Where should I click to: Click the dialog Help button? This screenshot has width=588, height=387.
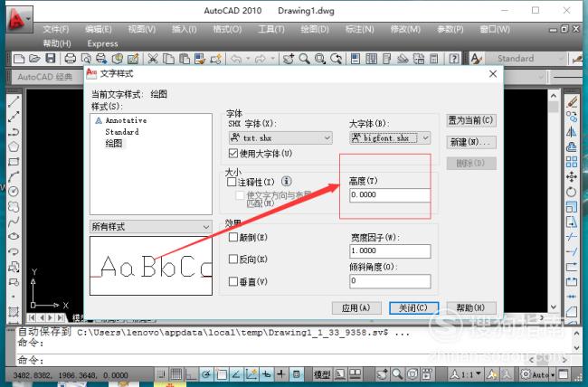click(x=471, y=307)
